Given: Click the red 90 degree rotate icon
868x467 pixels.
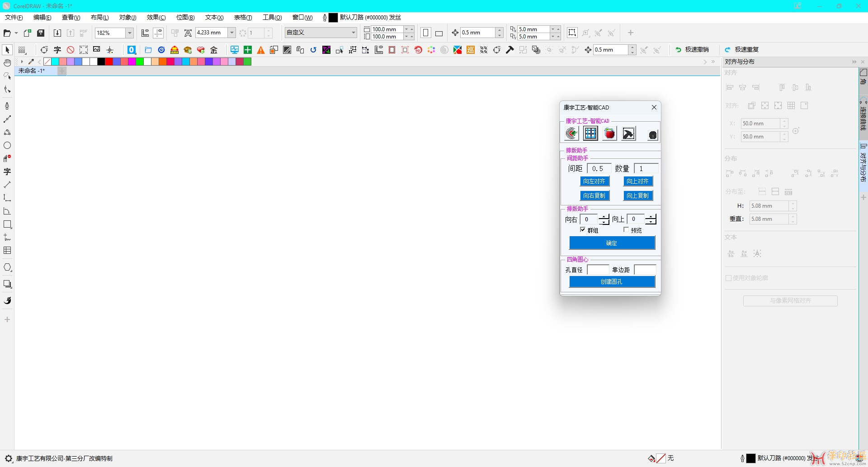Looking at the screenshot, I should tap(418, 50).
